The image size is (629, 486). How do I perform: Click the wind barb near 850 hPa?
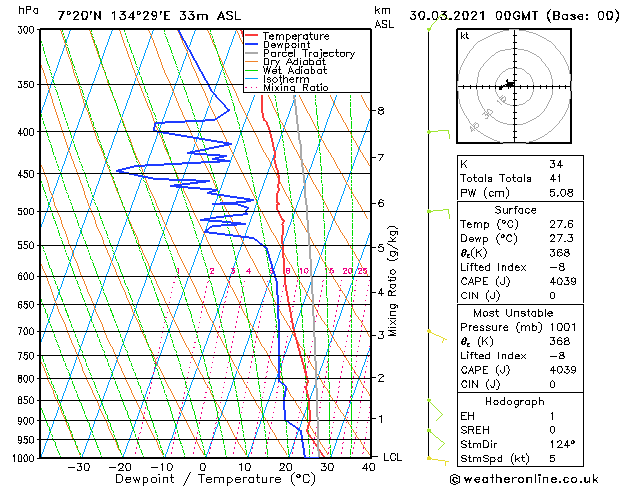tap(435, 410)
